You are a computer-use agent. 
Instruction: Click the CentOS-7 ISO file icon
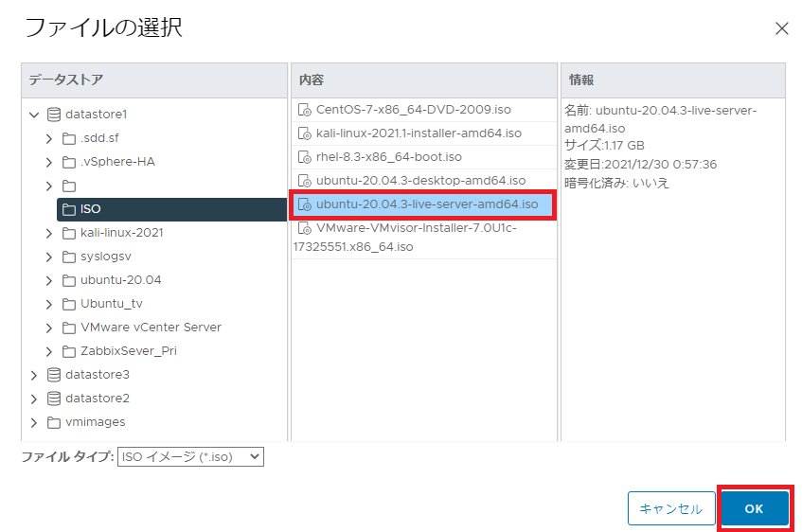(x=304, y=110)
